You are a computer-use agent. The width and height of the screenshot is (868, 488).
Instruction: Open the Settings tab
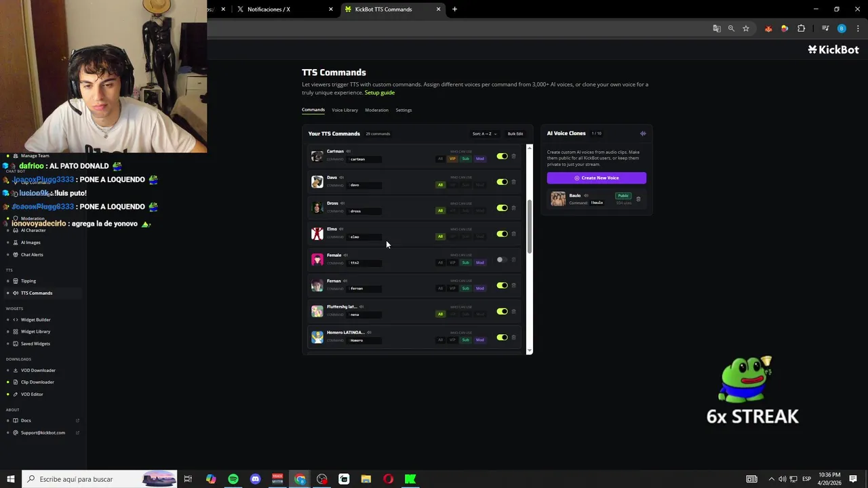[x=403, y=110]
